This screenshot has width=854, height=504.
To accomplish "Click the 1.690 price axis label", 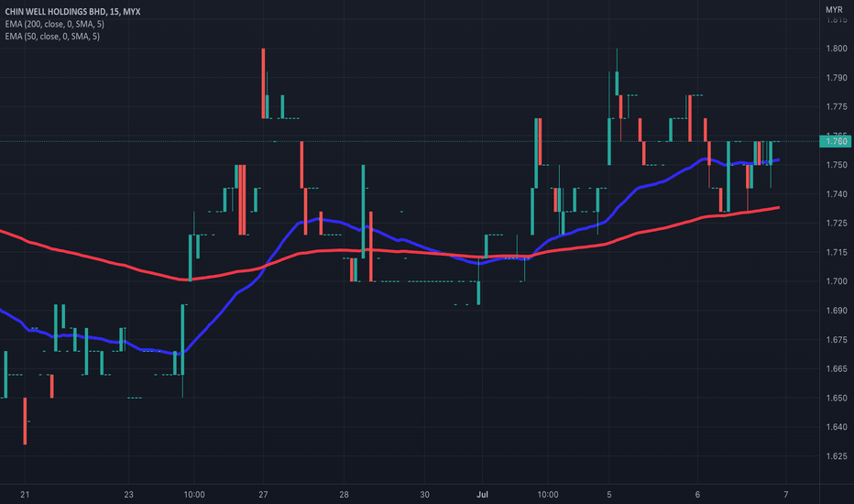I will point(837,311).
